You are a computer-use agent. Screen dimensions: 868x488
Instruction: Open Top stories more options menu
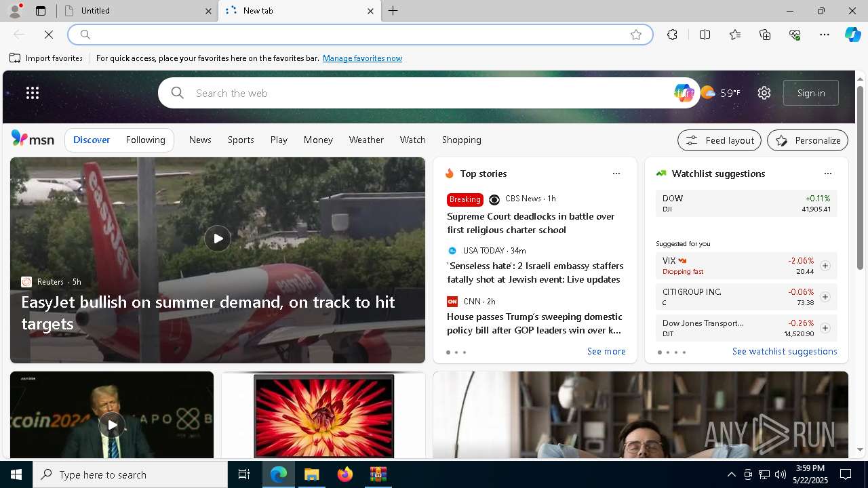pyautogui.click(x=616, y=174)
